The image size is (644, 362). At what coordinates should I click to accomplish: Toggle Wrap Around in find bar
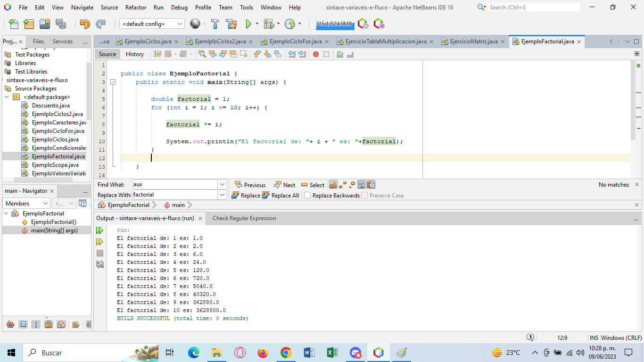tap(371, 185)
